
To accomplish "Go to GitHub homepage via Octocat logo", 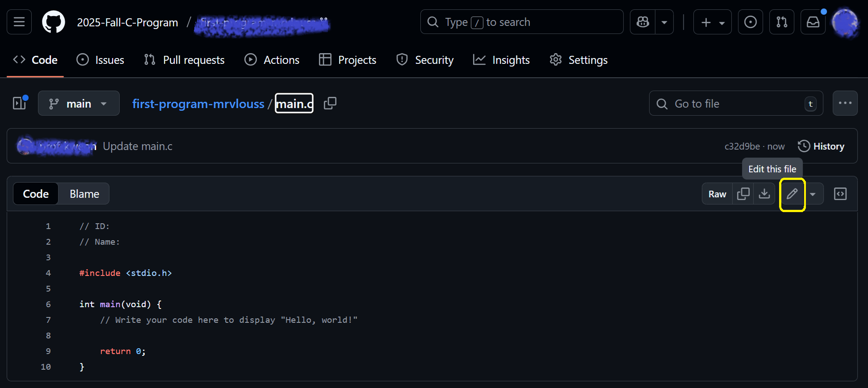I will [x=54, y=22].
